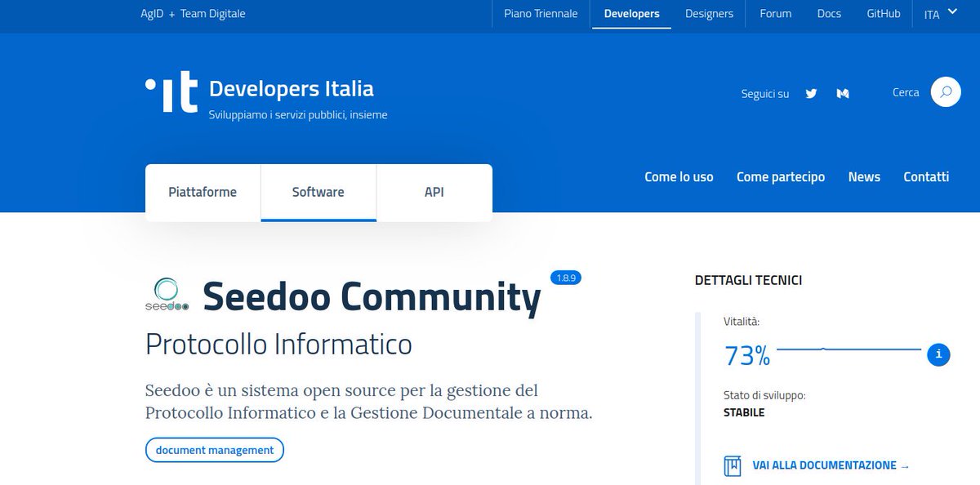Click the Dettagli Tecnici heading
This screenshot has width=980, height=485.
748,280
